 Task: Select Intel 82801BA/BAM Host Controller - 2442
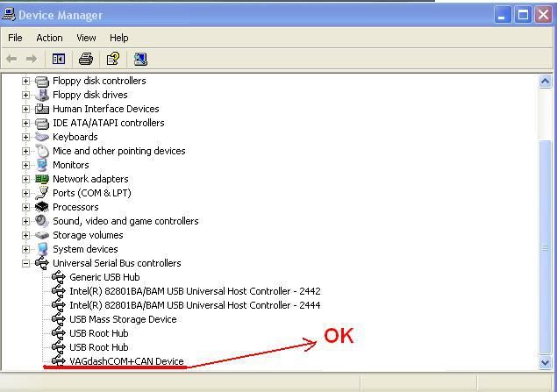(x=195, y=291)
